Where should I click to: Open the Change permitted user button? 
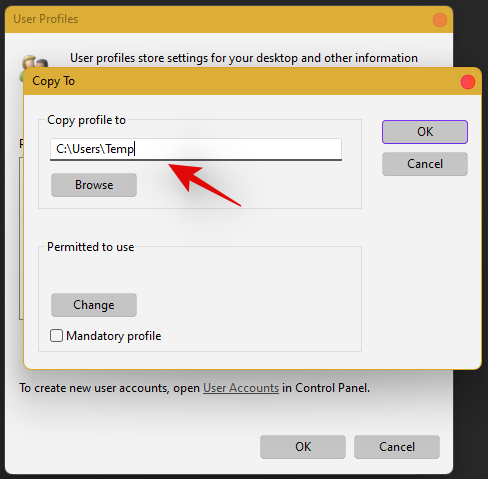pyautogui.click(x=94, y=305)
